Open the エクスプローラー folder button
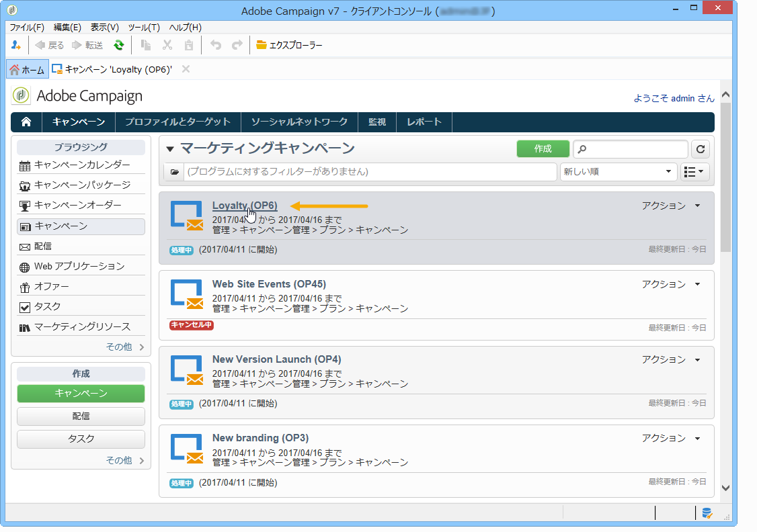757x532 pixels. click(x=289, y=45)
